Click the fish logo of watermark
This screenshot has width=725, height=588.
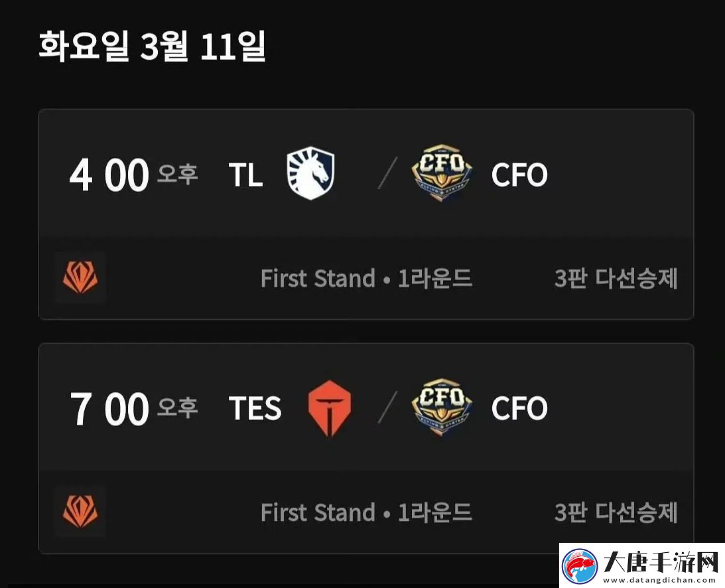(x=580, y=567)
